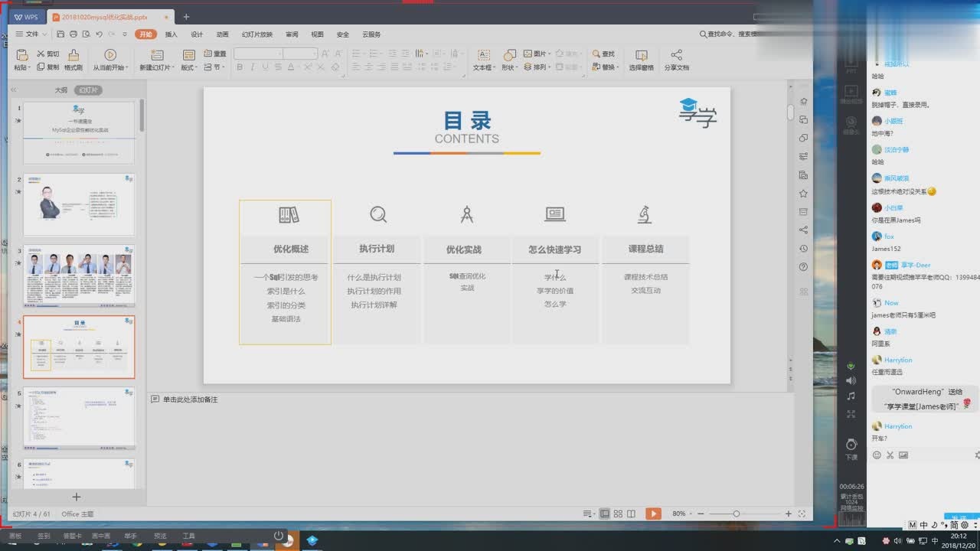
Task: Toggle Underline formatting
Action: 266,67
